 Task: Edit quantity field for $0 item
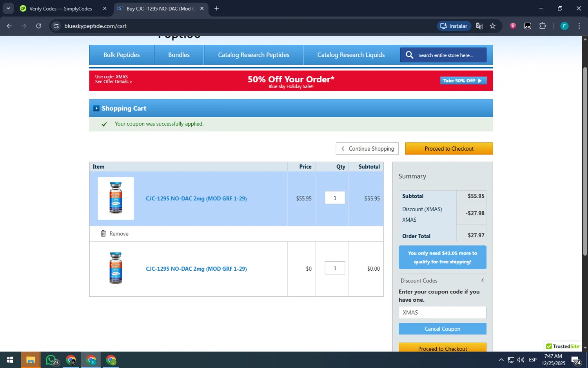tap(335, 268)
